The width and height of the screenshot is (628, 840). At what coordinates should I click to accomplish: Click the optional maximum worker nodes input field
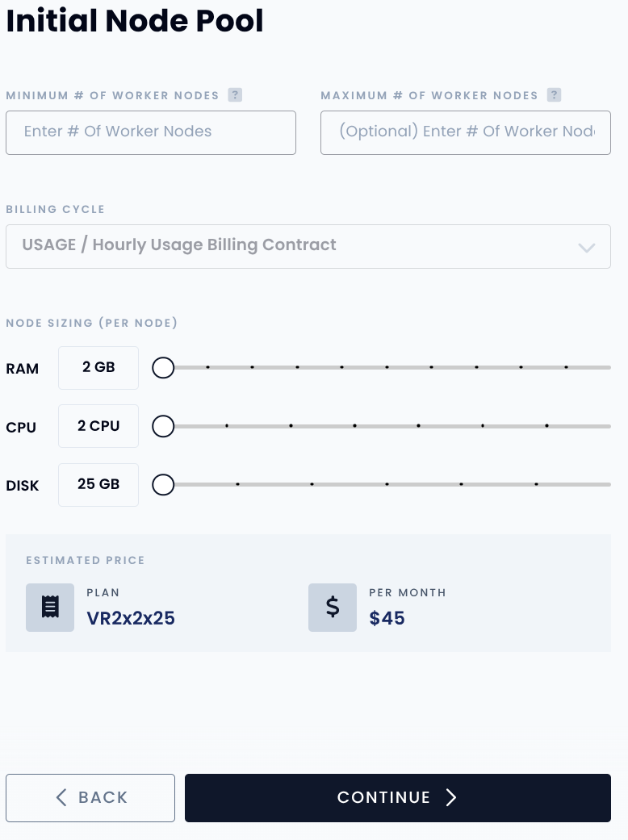pyautogui.click(x=466, y=132)
